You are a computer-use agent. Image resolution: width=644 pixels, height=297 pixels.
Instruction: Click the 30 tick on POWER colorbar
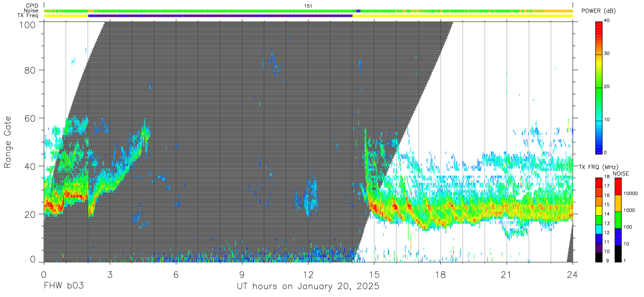607,54
